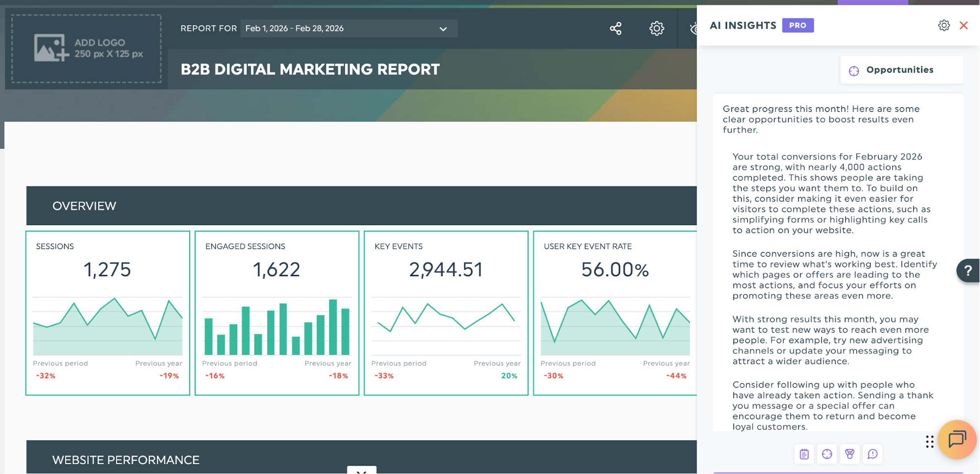Select the summary notepad insight icon
980x474 pixels.
pos(804,454)
